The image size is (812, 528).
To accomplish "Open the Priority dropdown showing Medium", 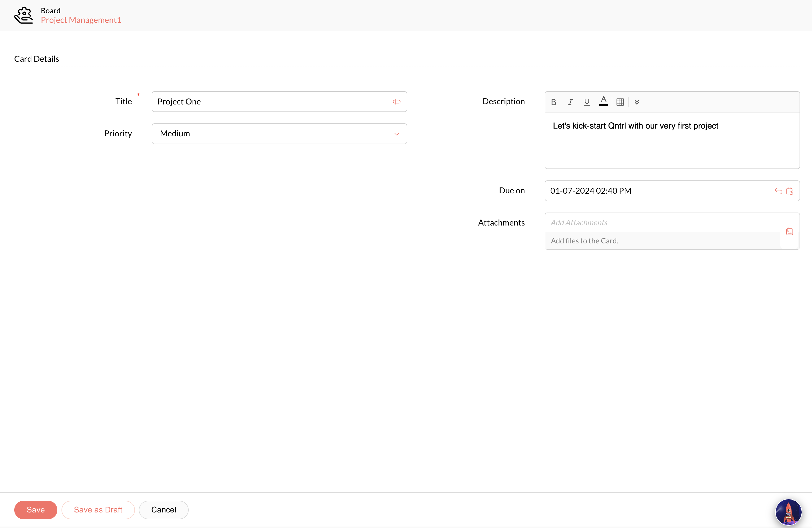I will (273, 133).
